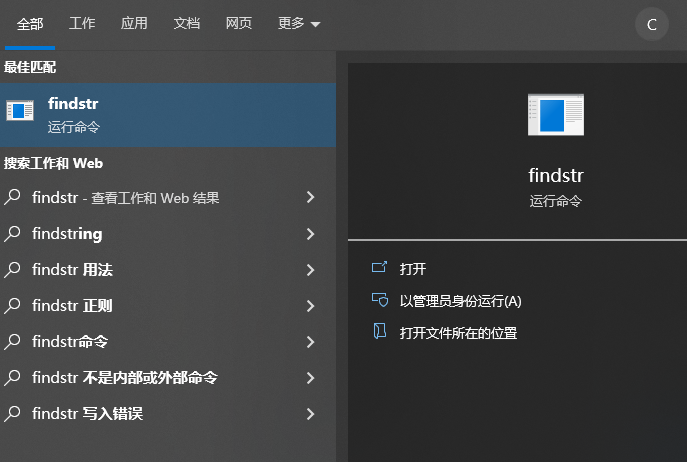
Task: Switch to the 工作 tab
Action: (82, 23)
